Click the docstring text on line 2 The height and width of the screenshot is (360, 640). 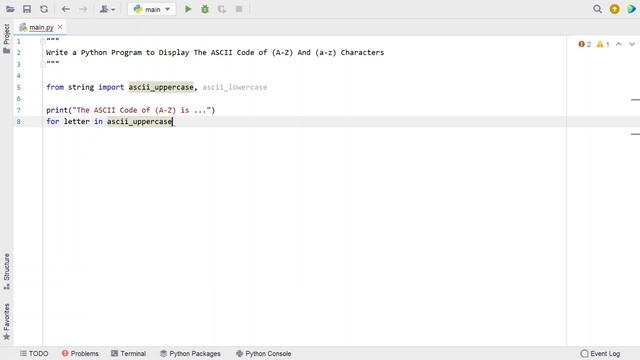pos(215,52)
